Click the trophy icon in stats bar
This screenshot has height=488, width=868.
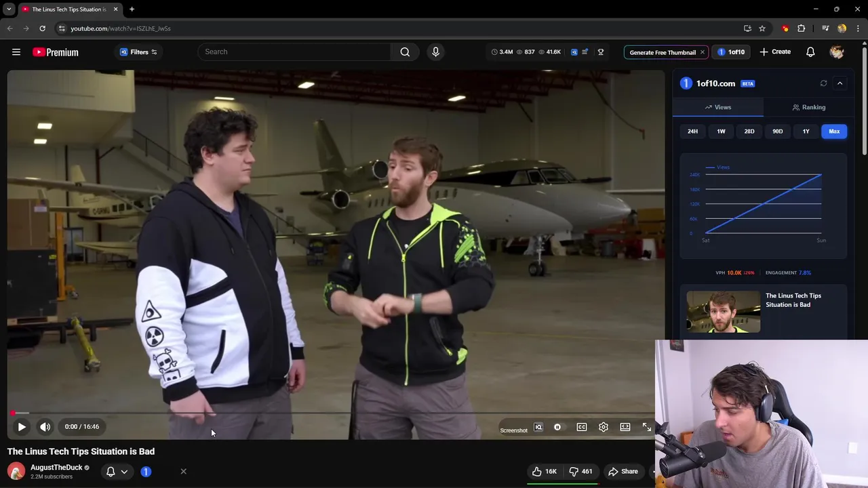point(600,52)
